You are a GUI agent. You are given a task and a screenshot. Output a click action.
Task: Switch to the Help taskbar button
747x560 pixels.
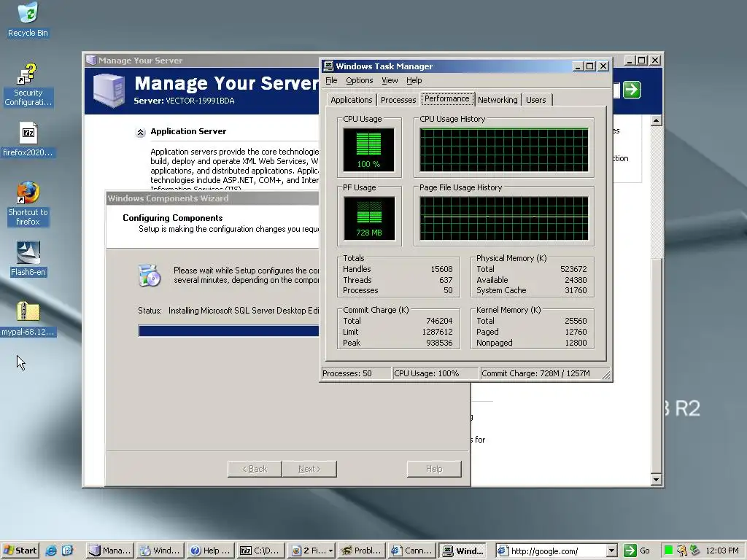point(210,551)
